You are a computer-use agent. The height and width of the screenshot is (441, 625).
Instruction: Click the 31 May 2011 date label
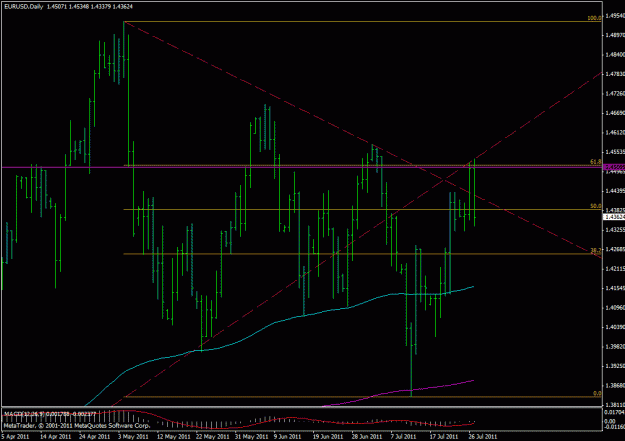coord(252,437)
